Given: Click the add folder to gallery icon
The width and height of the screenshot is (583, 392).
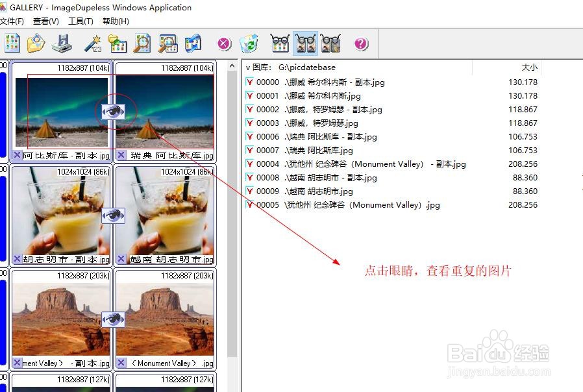Looking at the screenshot, I should pos(118,43).
